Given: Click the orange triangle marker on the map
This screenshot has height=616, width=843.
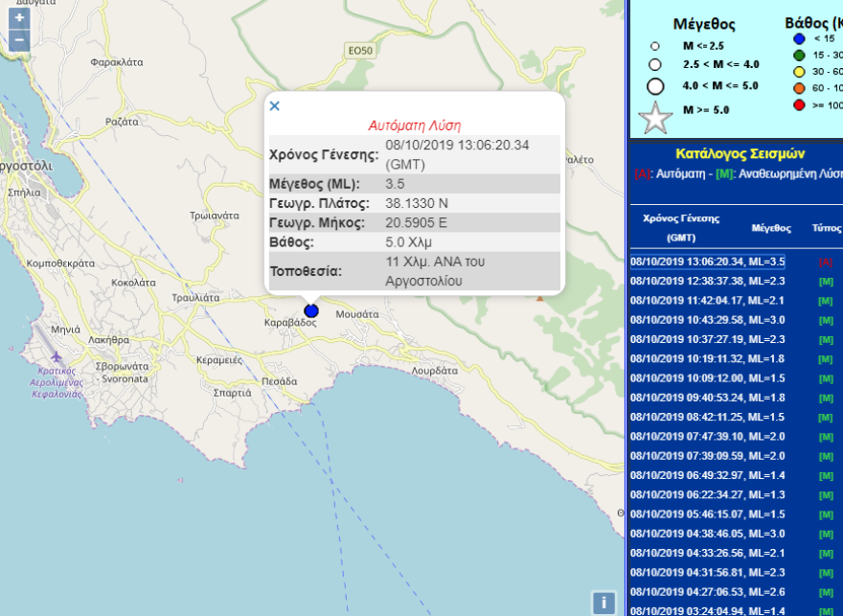Looking at the screenshot, I should tap(539, 297).
